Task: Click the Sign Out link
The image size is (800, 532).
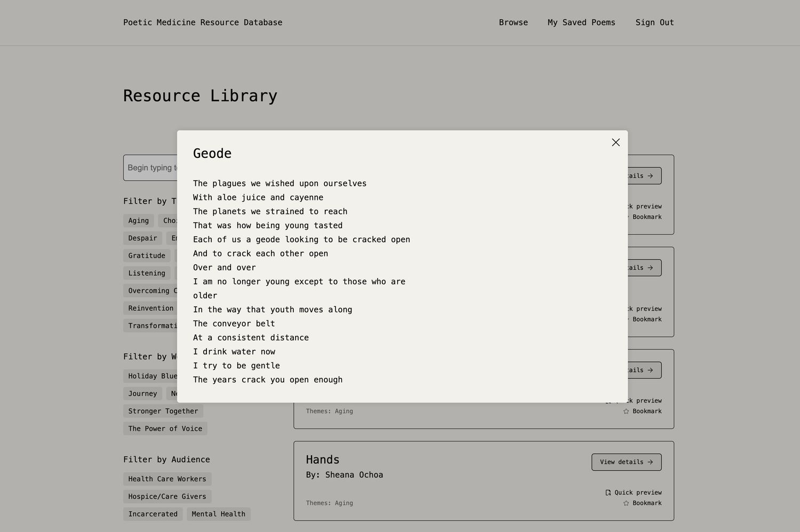Action: click(x=654, y=22)
